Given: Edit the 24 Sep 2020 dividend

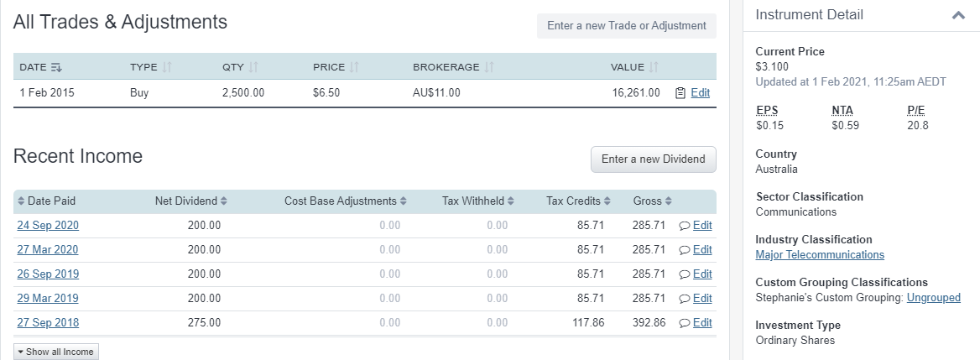Looking at the screenshot, I should pos(702,226).
